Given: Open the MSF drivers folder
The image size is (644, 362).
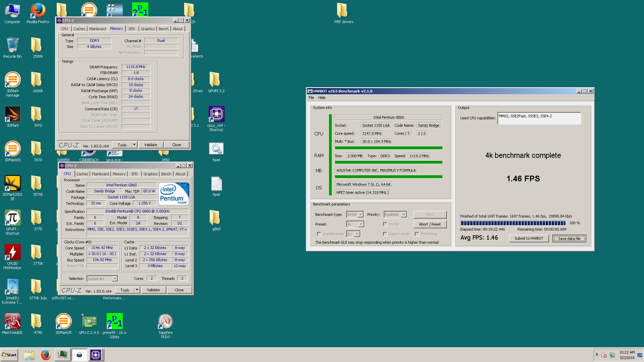Looking at the screenshot, I should (344, 13).
